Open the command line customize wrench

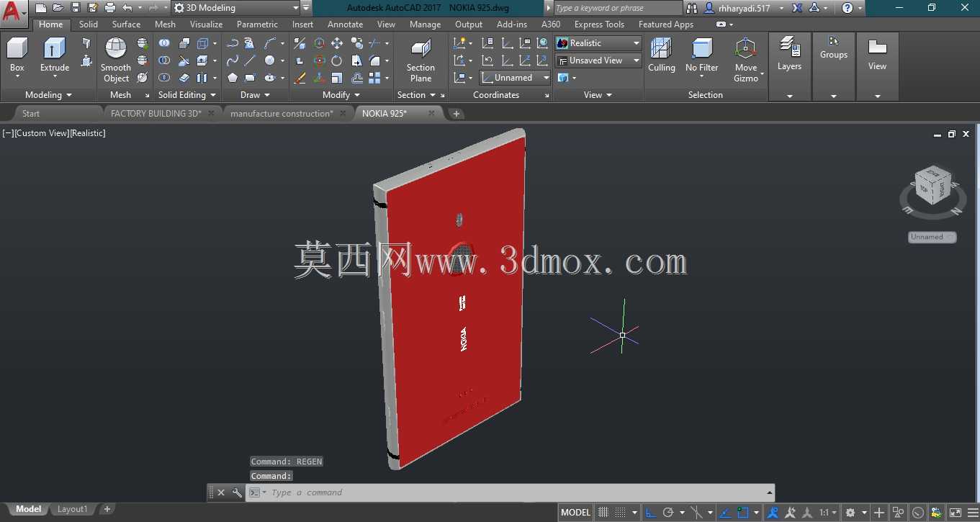point(237,492)
